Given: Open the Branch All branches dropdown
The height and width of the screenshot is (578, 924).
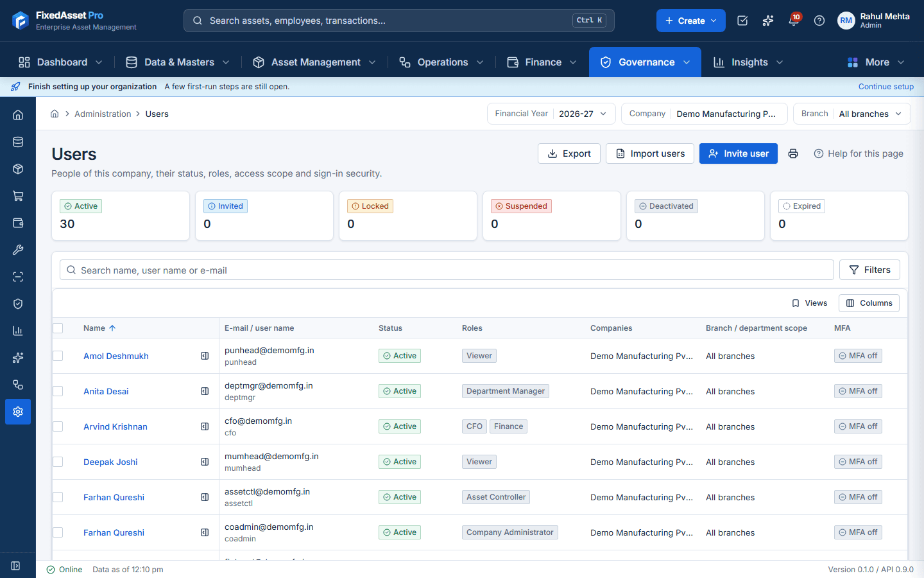Looking at the screenshot, I should click(851, 114).
